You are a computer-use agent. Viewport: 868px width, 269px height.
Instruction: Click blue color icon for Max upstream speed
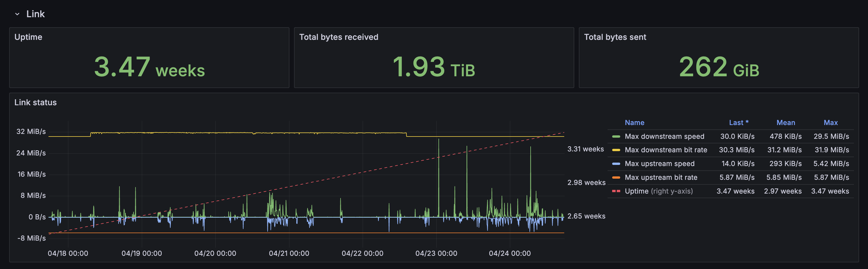pos(616,164)
